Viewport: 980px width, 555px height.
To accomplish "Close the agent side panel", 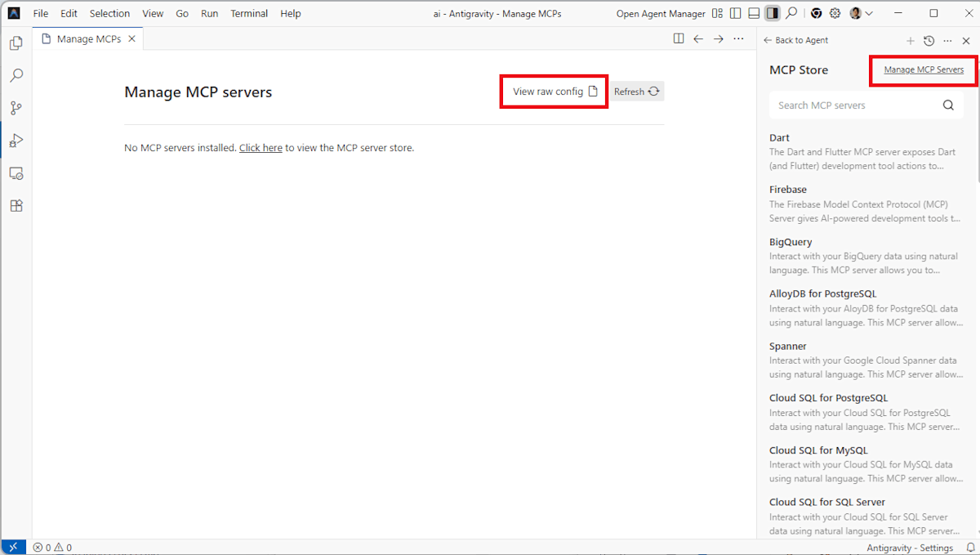I will [x=966, y=40].
